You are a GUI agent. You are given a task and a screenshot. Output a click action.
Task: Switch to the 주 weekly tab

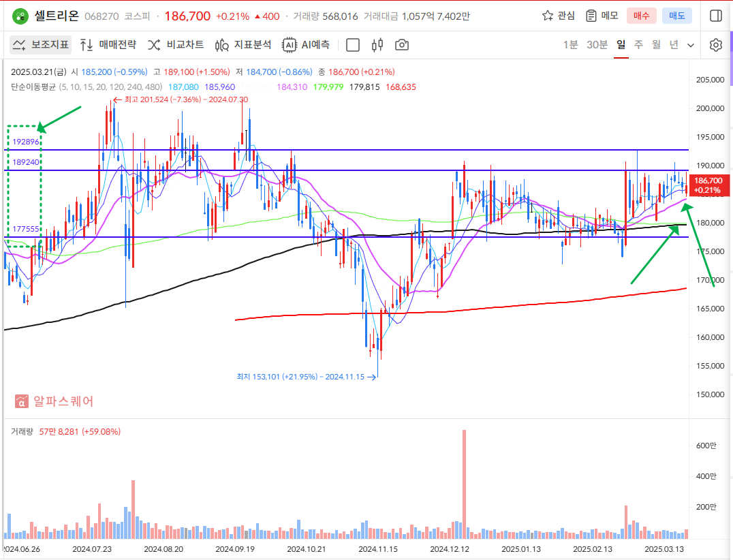638,45
